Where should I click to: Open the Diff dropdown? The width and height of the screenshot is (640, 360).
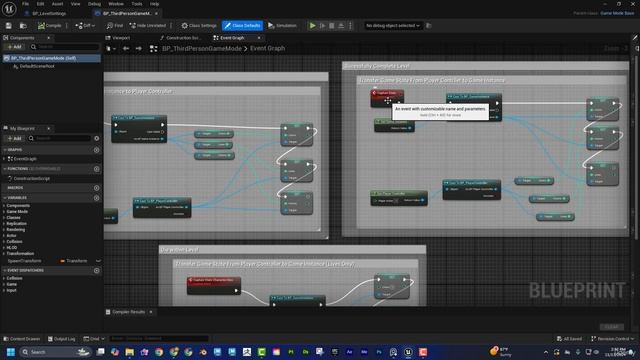coord(85,26)
